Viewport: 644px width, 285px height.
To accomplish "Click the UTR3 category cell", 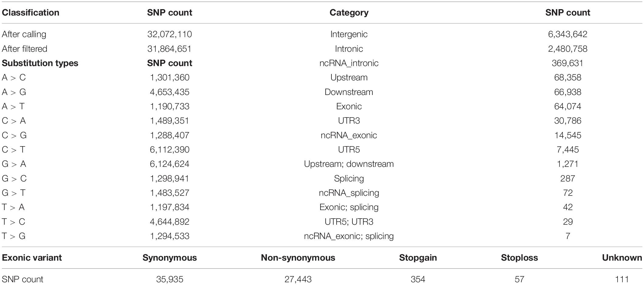I will (349, 121).
